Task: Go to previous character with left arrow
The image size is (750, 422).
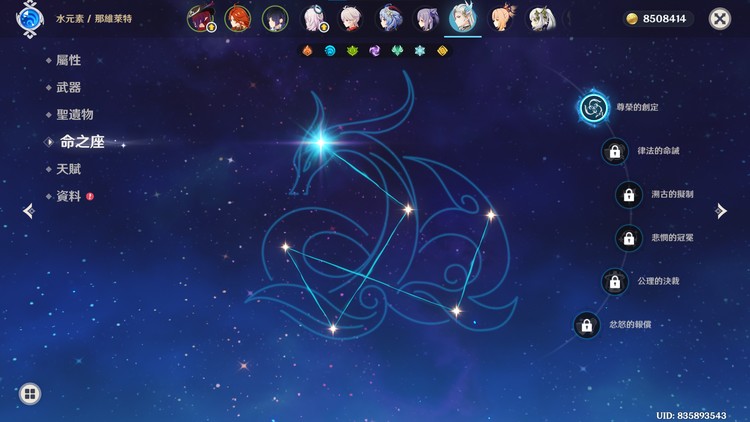Action: pyautogui.click(x=28, y=211)
